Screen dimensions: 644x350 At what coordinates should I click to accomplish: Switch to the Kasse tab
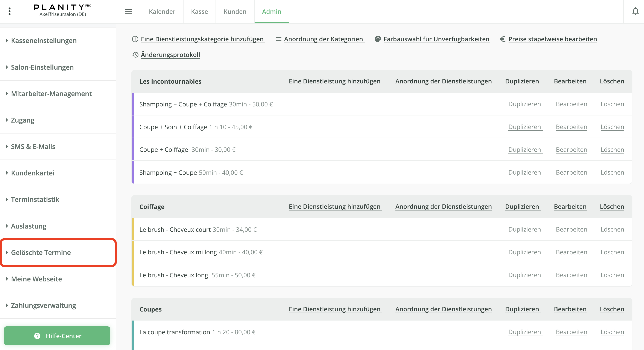coord(199,12)
